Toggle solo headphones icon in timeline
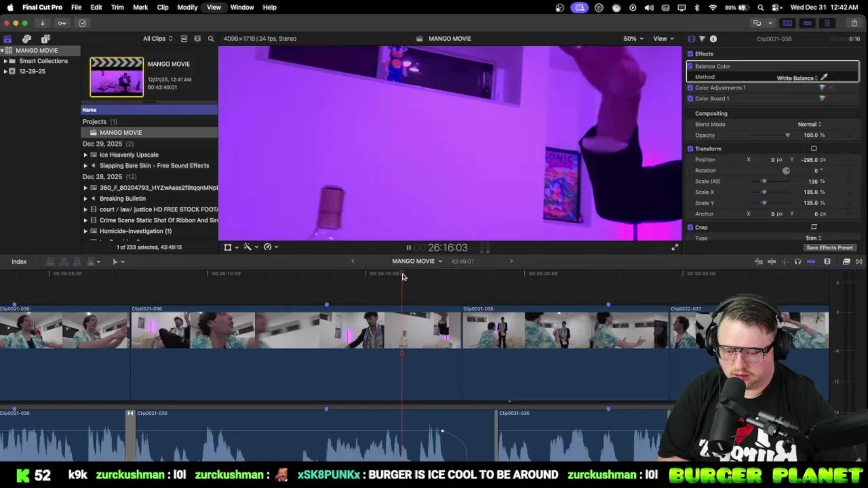This screenshot has height=488, width=868. 797,262
